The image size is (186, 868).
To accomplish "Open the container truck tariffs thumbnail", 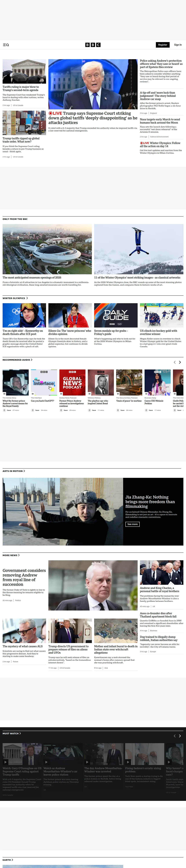I will [x=24, y=123].
